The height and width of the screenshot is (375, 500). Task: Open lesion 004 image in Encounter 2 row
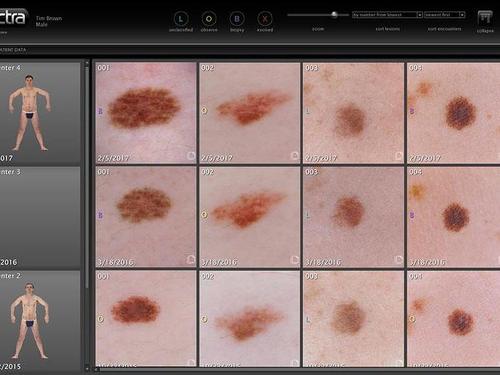(454, 319)
